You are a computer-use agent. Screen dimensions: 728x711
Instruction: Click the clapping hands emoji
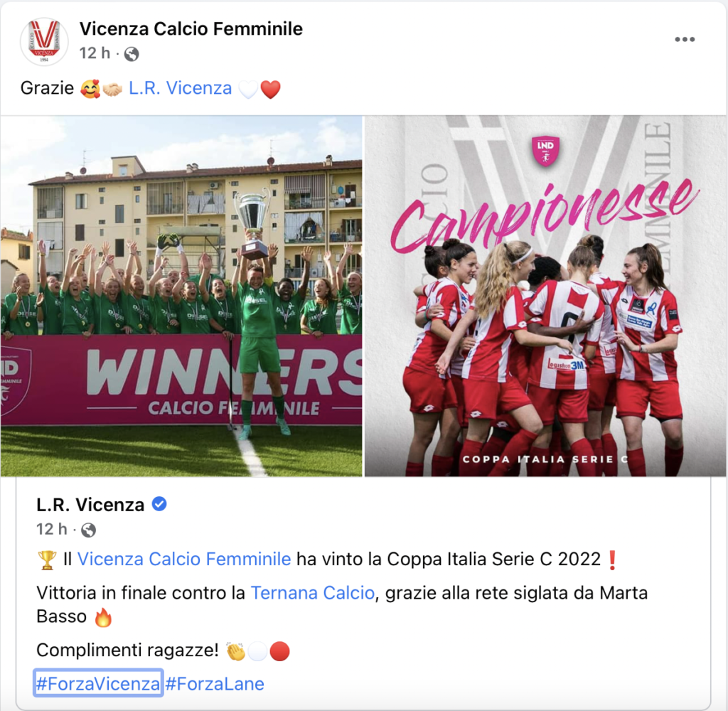click(x=236, y=651)
